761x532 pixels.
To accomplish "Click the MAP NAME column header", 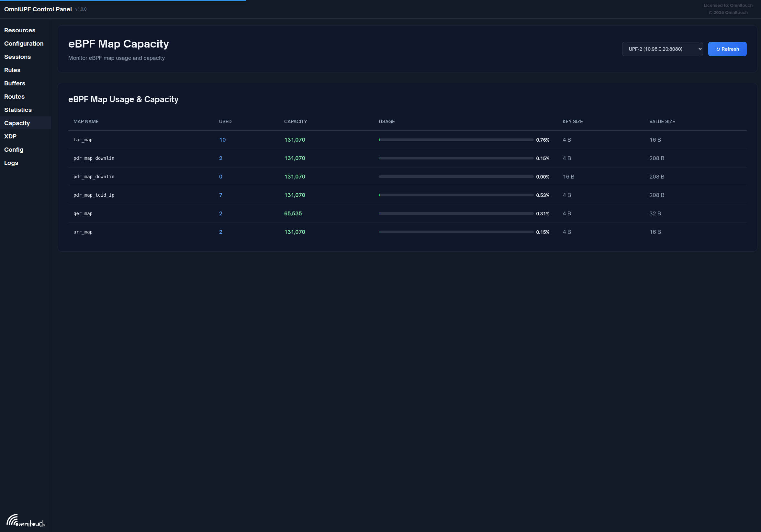I will [86, 122].
